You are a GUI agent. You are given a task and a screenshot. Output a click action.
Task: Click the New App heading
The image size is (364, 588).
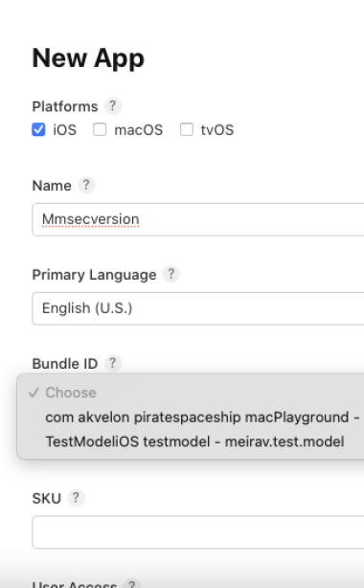88,58
